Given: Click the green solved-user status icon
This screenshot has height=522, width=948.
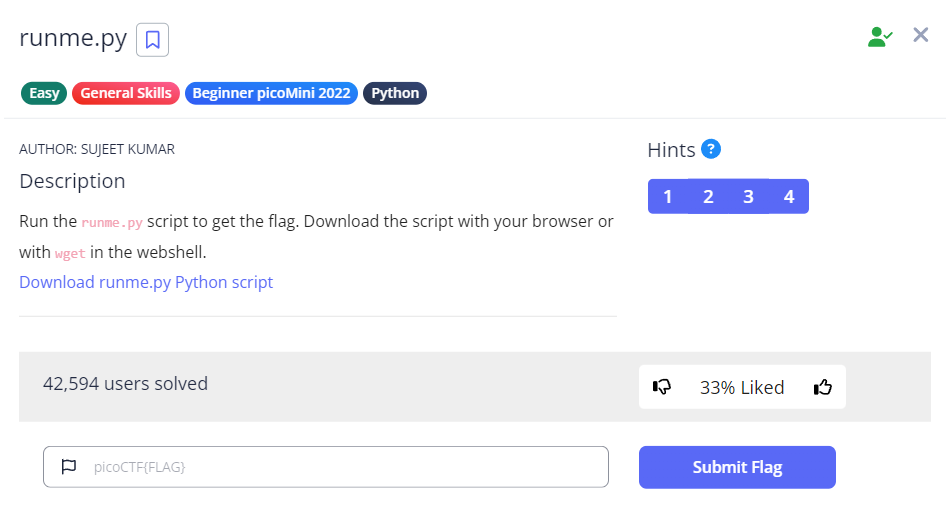Looking at the screenshot, I should pyautogui.click(x=879, y=37).
